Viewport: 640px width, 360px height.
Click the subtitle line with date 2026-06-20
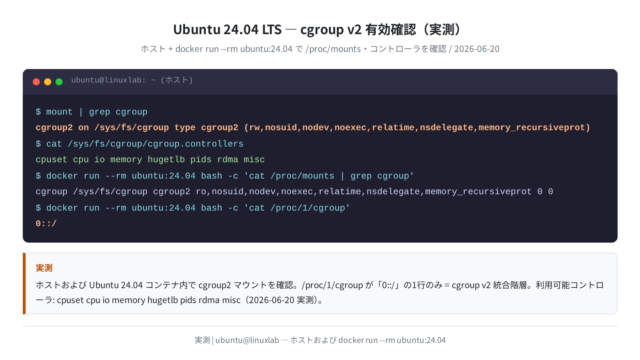coord(320,49)
